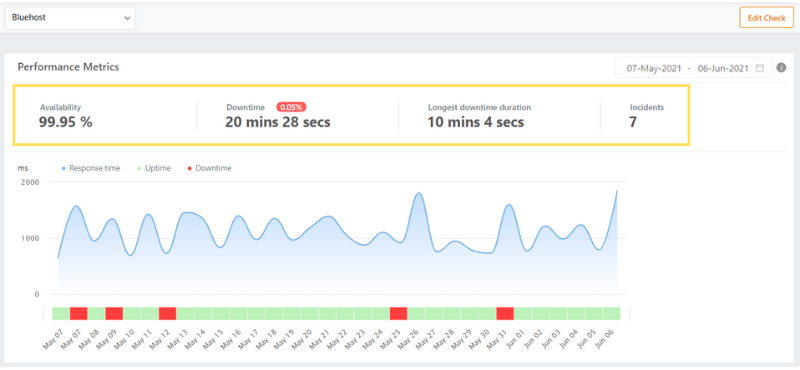The width and height of the screenshot is (800, 370).
Task: Toggle the Response time legend dot
Action: click(63, 168)
